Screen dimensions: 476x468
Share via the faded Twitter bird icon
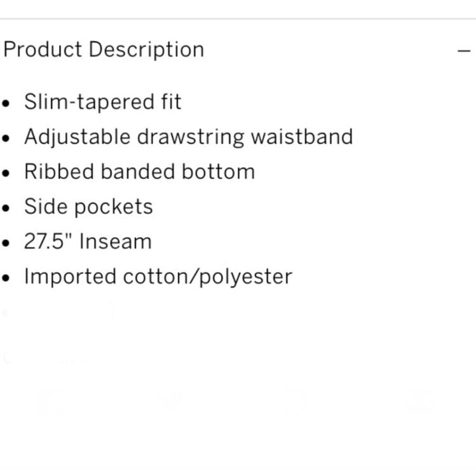[x=170, y=404]
